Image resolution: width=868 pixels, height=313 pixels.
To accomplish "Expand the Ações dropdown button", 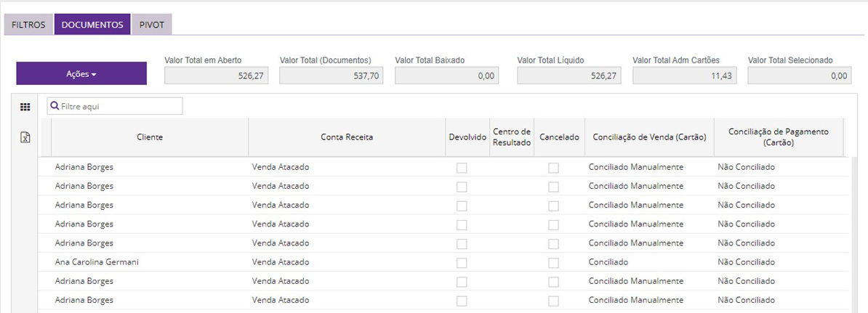I will coord(81,74).
